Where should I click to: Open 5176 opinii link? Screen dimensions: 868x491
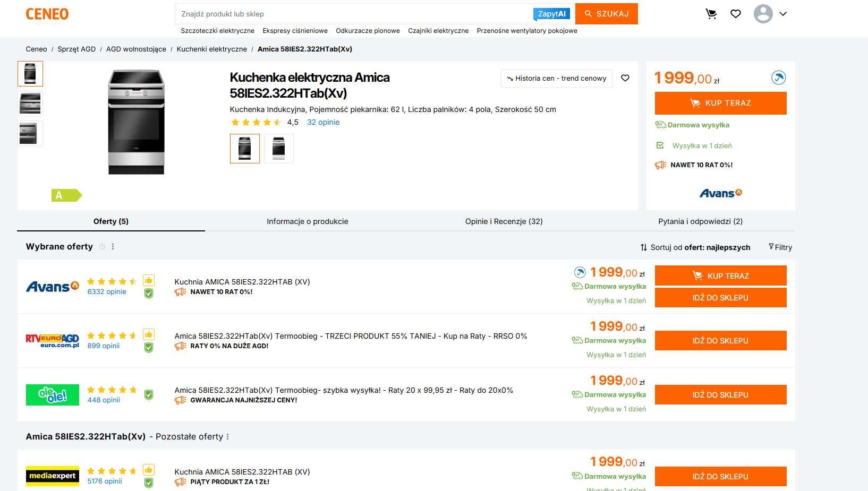click(x=105, y=481)
